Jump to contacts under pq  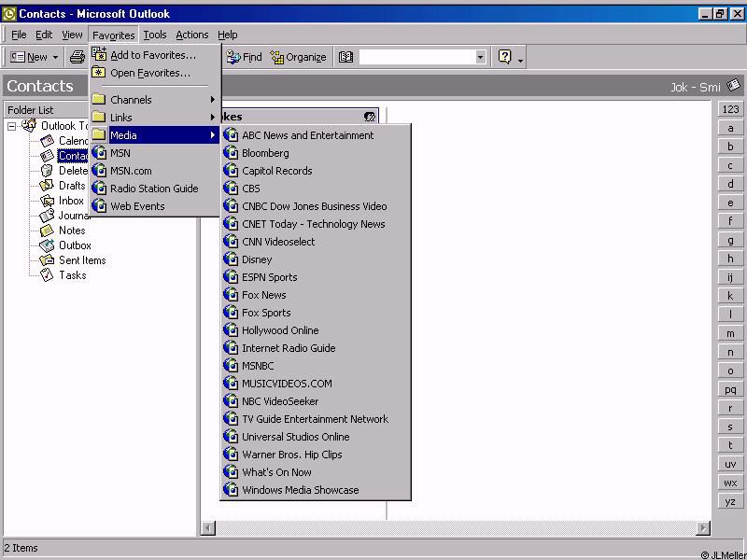730,389
